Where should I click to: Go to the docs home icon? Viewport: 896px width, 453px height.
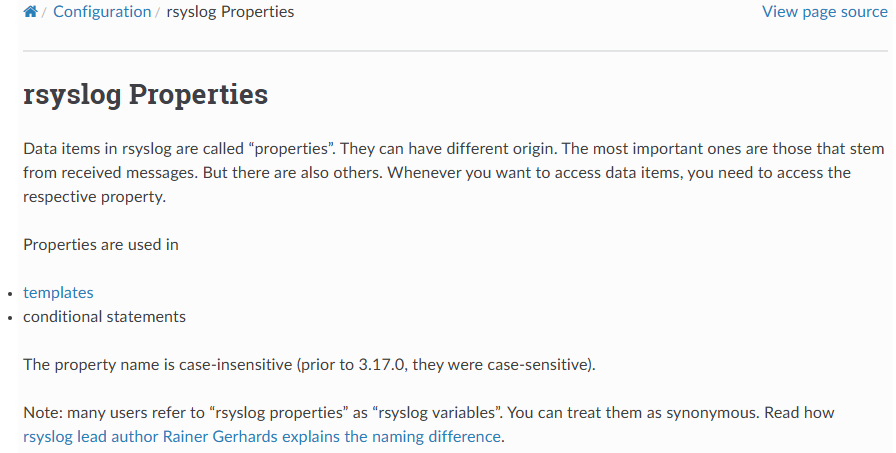(30, 11)
